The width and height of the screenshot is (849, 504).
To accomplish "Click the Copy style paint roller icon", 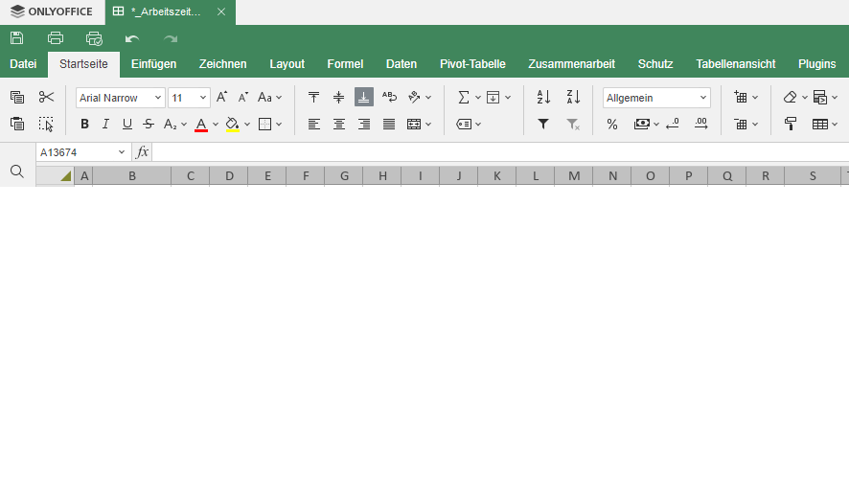I will tap(791, 124).
